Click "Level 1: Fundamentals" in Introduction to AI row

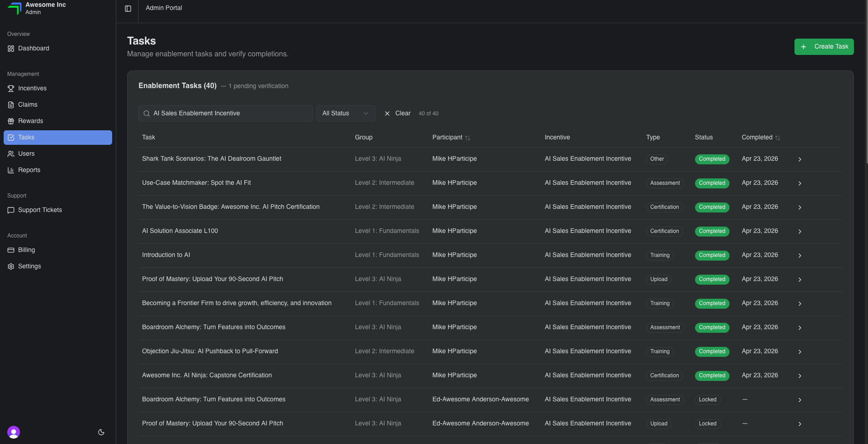(x=387, y=255)
